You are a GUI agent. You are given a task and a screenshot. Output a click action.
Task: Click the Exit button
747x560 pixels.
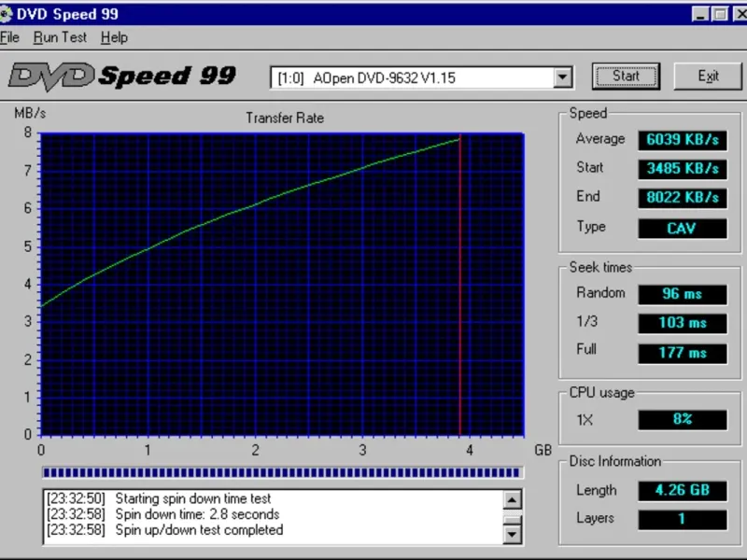click(x=708, y=77)
